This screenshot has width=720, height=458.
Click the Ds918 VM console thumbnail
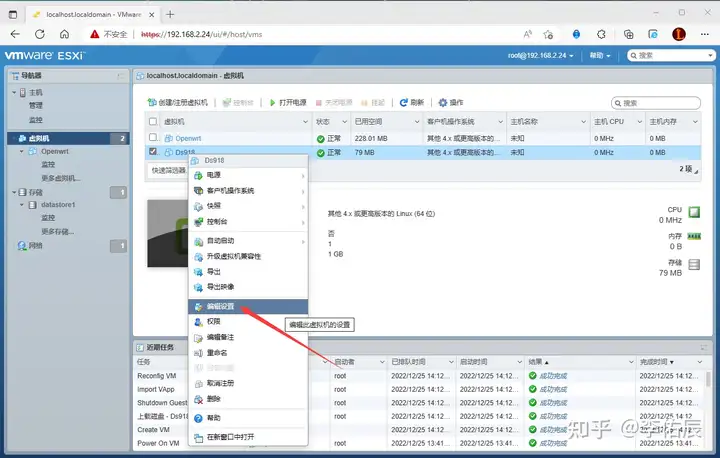pos(168,233)
